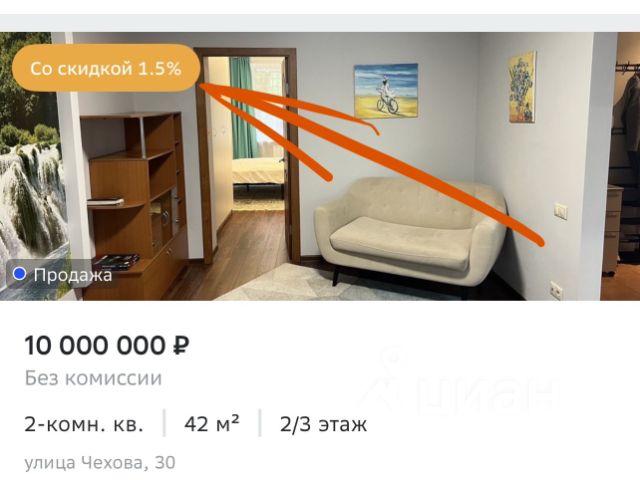Click the blue dot beside 'Продажа'
Viewport: 640px width, 480px height.
coord(19,273)
